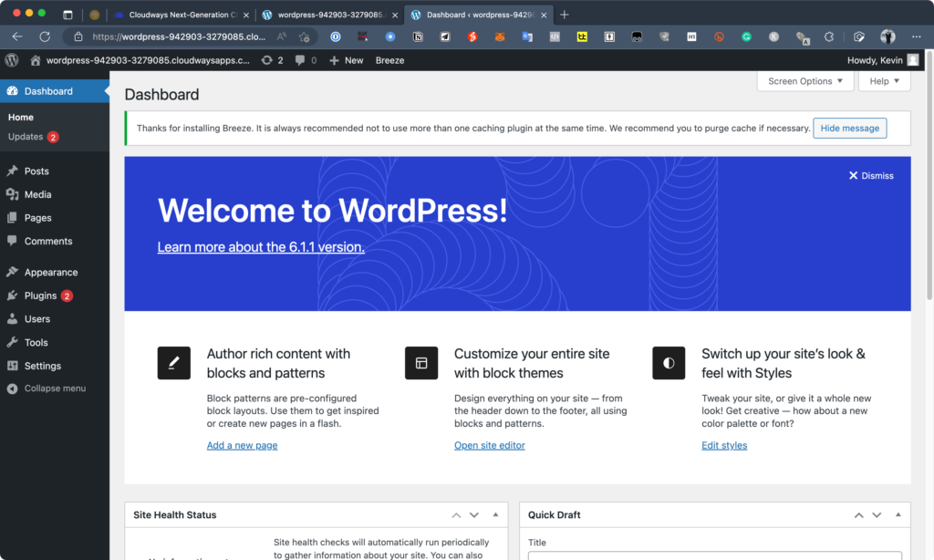The image size is (934, 560).
Task: Click the Grammarly extension icon
Action: (x=746, y=36)
